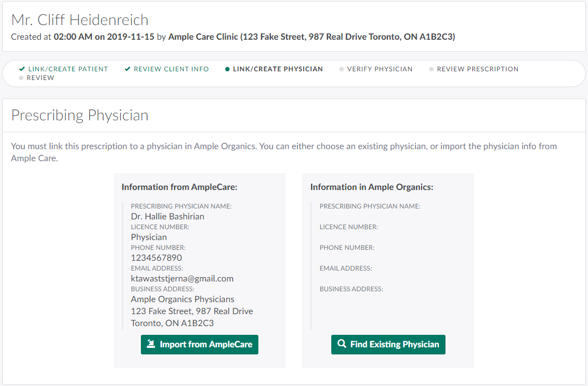Click the magnifier icon on Find Existing Physician

[x=342, y=344]
